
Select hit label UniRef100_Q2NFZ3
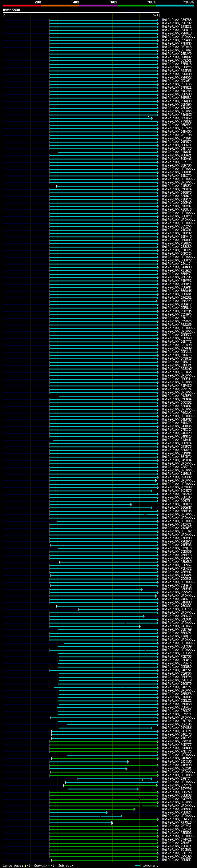(x=176, y=819)
